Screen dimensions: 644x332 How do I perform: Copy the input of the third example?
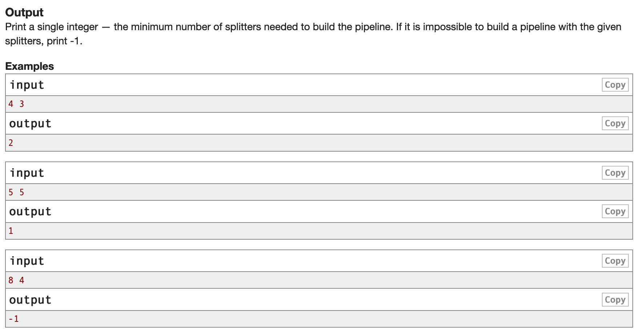pos(615,260)
